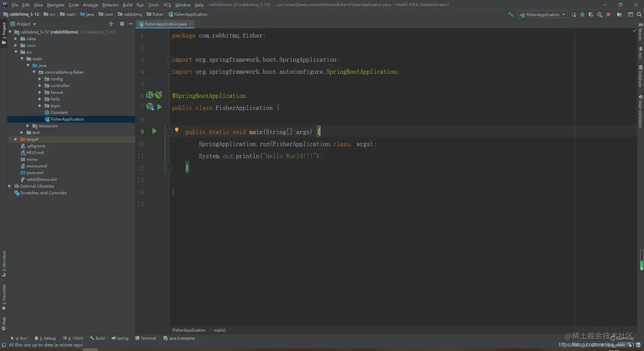Toggle the Bean Validation side panel
Image resolution: width=644 pixels, height=351 pixels.
(640, 111)
